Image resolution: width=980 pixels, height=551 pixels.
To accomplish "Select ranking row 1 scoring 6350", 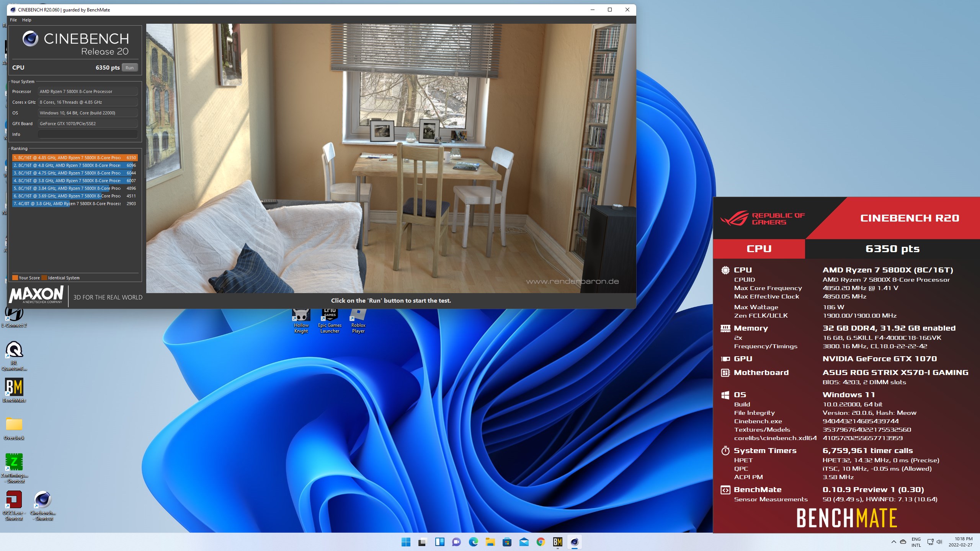I will pyautogui.click(x=75, y=158).
